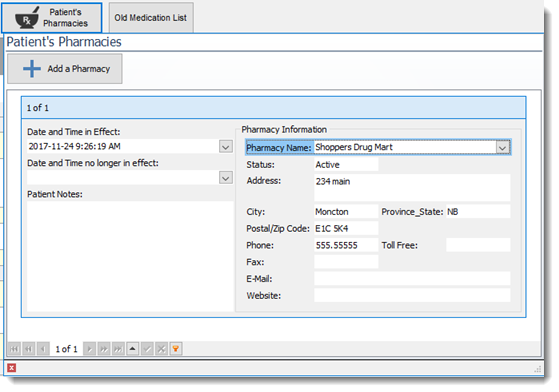This screenshot has height=392, width=559.
Task: Click the date value 2017-11-24 9:26:19 AM
Action: pos(75,146)
